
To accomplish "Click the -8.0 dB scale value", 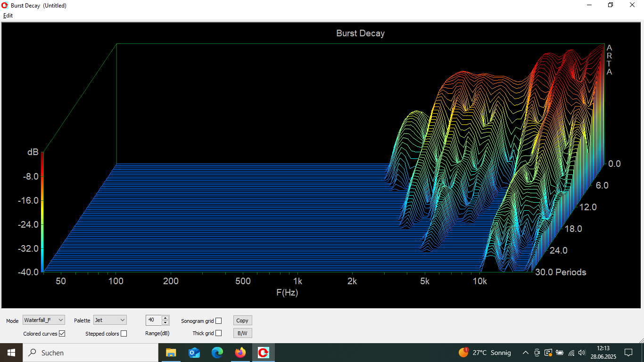I will point(30,176).
